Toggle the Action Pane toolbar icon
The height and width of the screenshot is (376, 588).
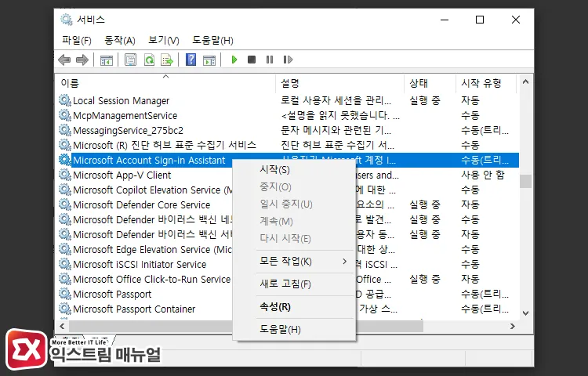[209, 60]
